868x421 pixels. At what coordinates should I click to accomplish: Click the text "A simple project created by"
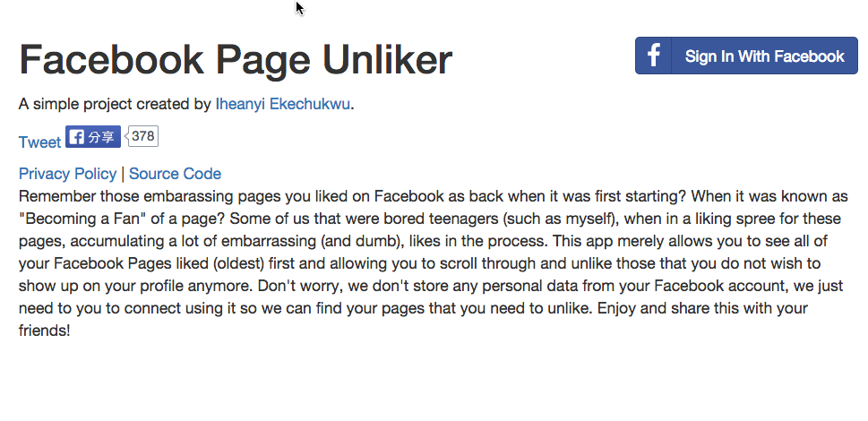pyautogui.click(x=115, y=104)
